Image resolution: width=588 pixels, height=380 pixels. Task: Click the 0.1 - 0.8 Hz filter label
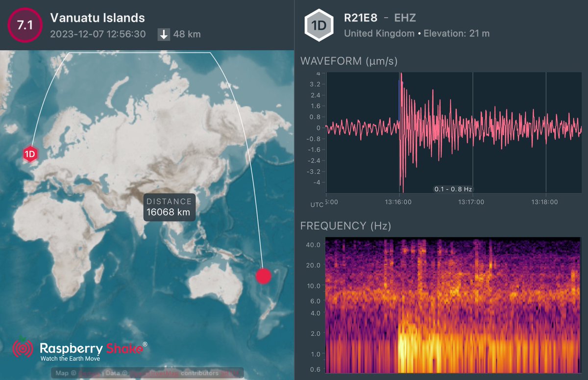(453, 189)
